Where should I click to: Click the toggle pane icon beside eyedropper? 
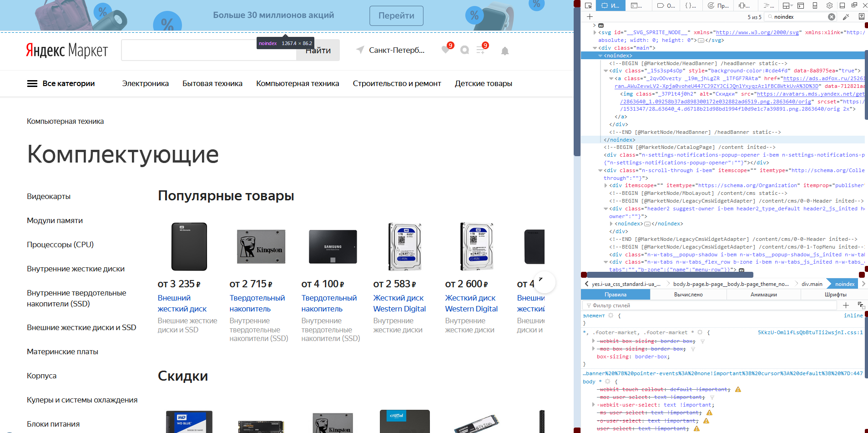(x=861, y=17)
